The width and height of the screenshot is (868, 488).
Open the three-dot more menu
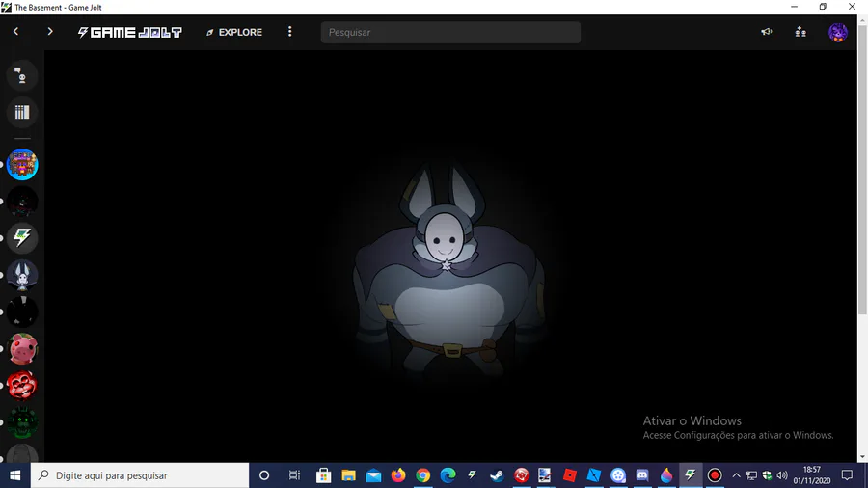pyautogui.click(x=289, y=32)
